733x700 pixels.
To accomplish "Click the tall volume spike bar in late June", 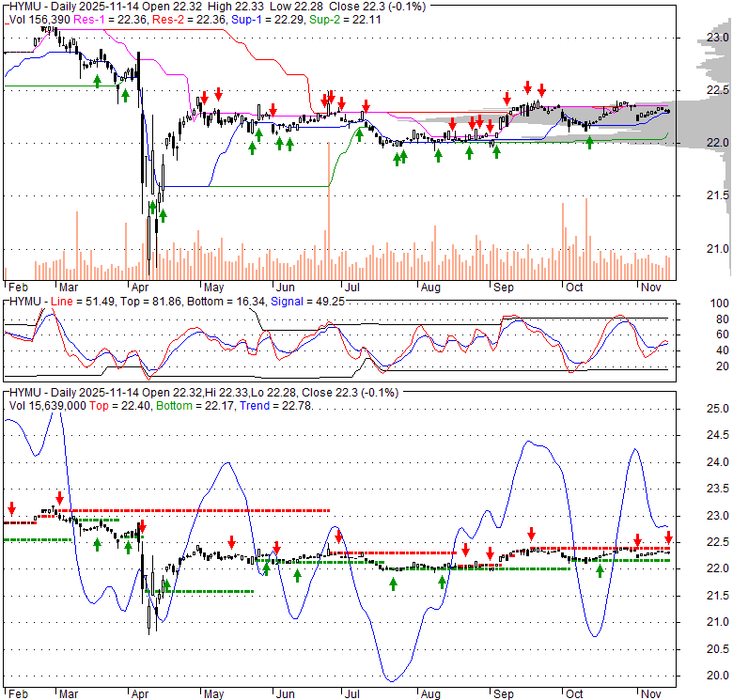I will tap(329, 226).
